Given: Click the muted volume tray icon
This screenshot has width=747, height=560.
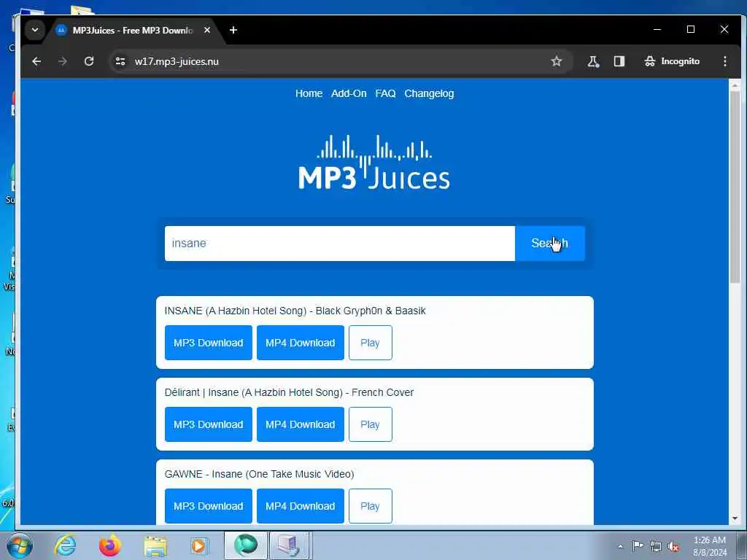Looking at the screenshot, I should click(x=673, y=546).
